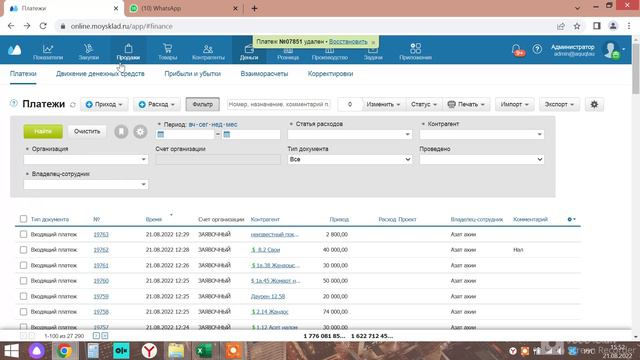640x360 pixels.
Task: Switch to the Платежи tab
Action: [x=23, y=74]
